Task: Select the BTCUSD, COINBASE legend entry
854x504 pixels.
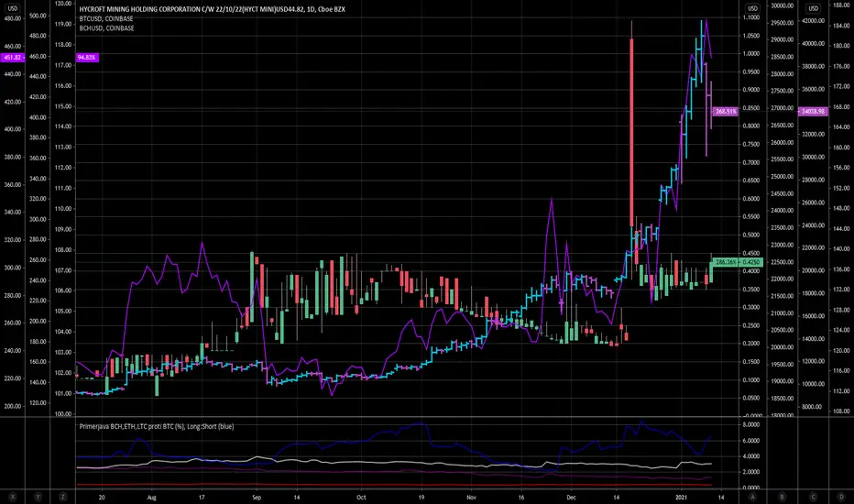Action: tap(106, 18)
